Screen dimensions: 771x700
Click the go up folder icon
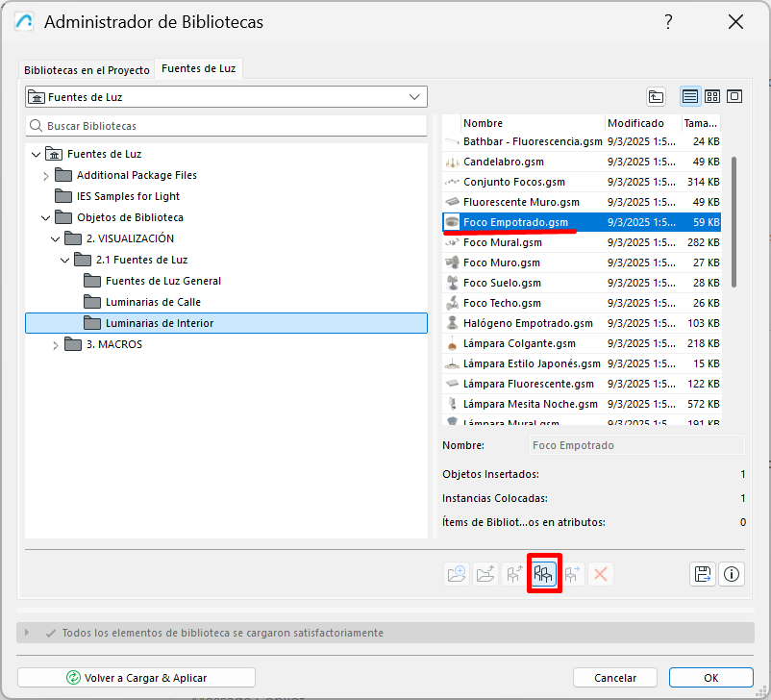656,96
